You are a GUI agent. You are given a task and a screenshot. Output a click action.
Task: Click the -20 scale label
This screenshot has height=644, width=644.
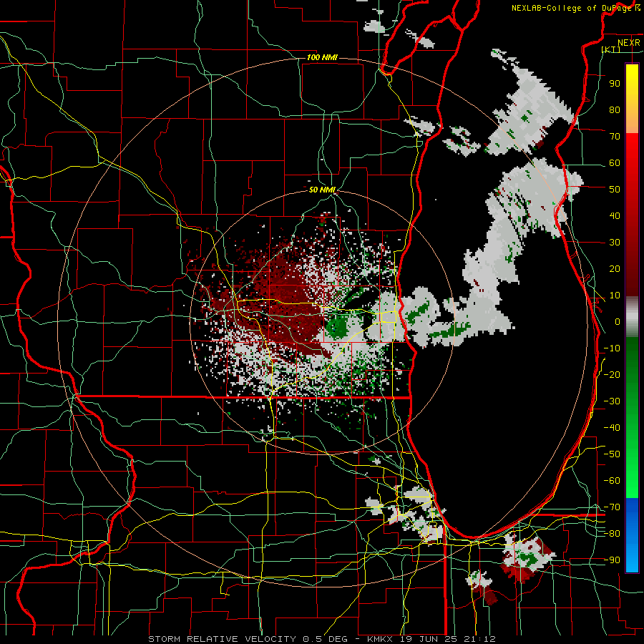coord(612,375)
